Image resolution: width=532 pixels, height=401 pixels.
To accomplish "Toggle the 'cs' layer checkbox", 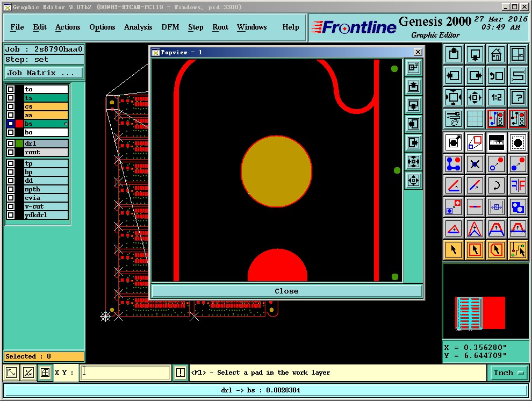I will (11, 106).
